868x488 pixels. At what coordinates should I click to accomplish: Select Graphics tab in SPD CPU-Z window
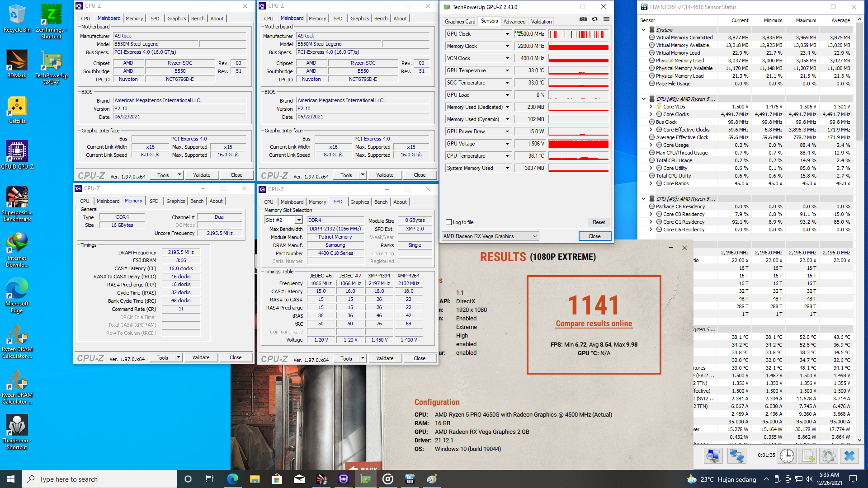click(x=360, y=202)
